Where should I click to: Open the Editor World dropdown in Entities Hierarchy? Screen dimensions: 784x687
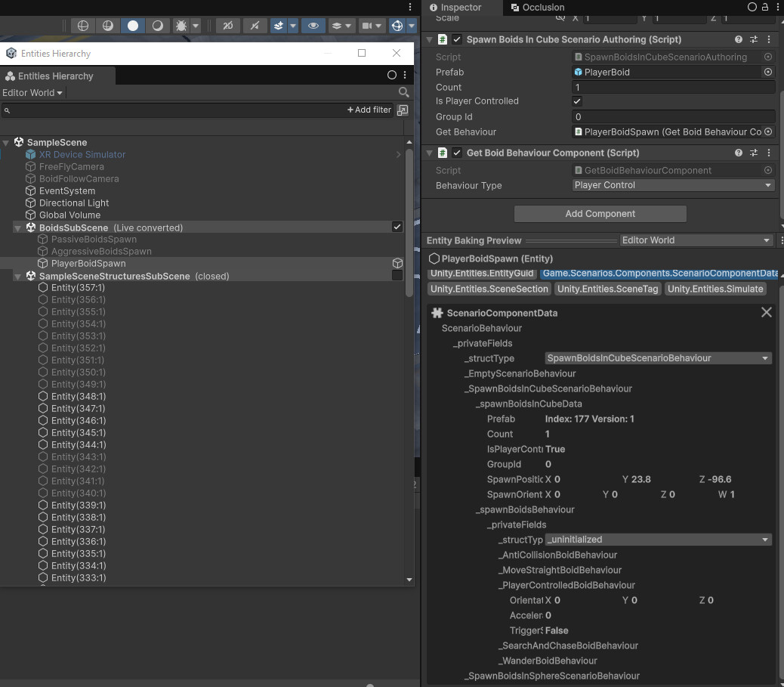tap(32, 92)
